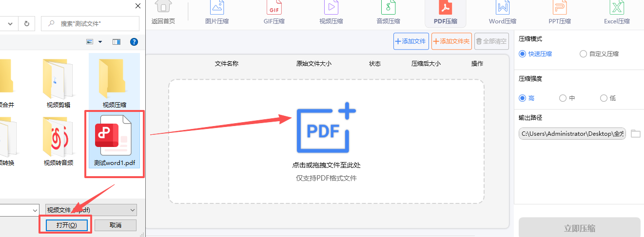This screenshot has height=237, width=644.
Task: Switch to PPT压缩 tab
Action: point(559,13)
